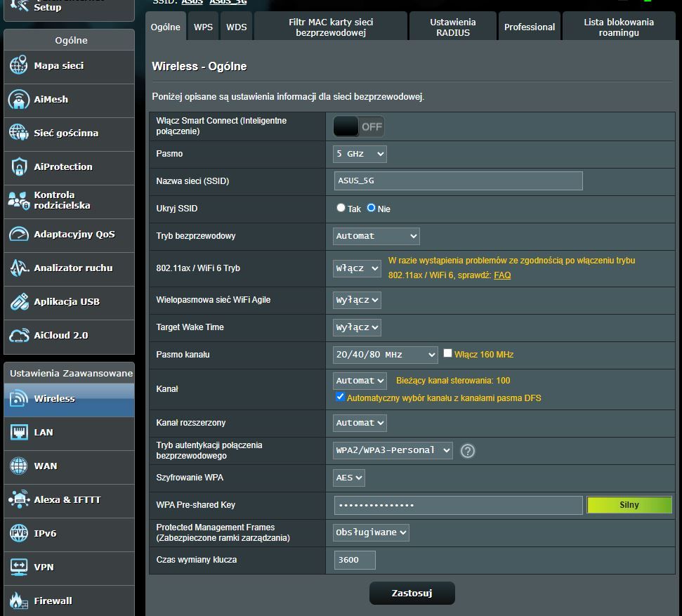Select Wireless icon in advanced settings
Viewport: 682px width, 616px height.
19,398
